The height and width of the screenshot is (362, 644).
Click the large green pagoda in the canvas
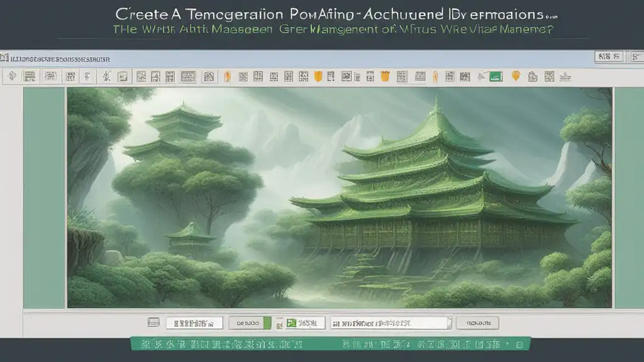(x=431, y=185)
